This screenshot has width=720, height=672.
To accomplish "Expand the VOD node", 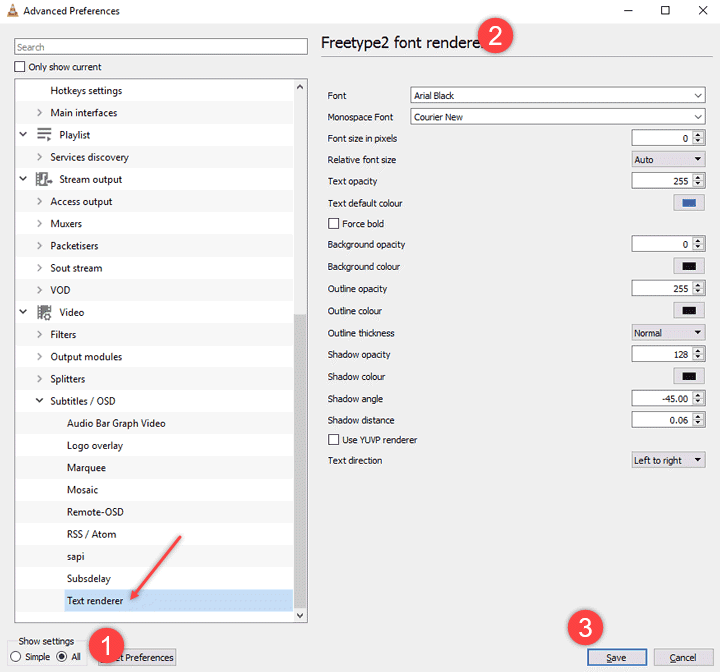I will tap(39, 290).
